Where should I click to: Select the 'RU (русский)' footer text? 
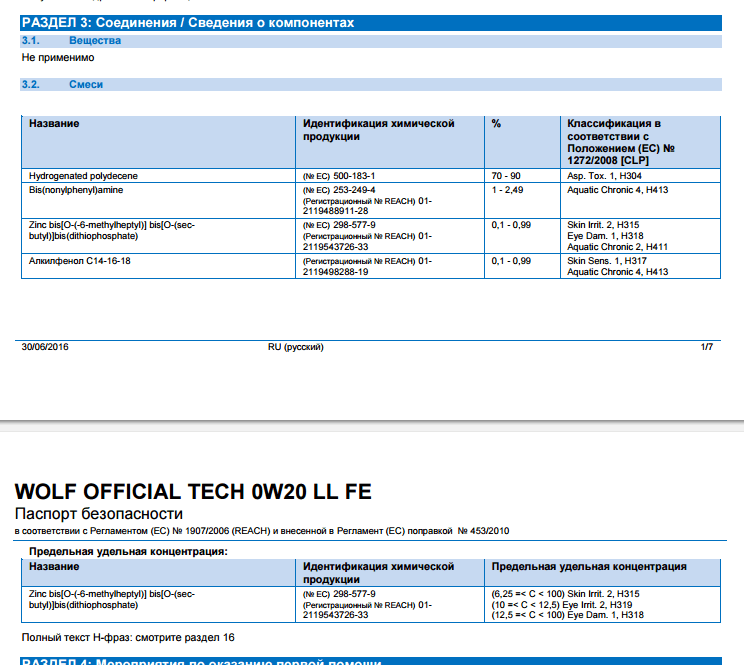coord(296,347)
